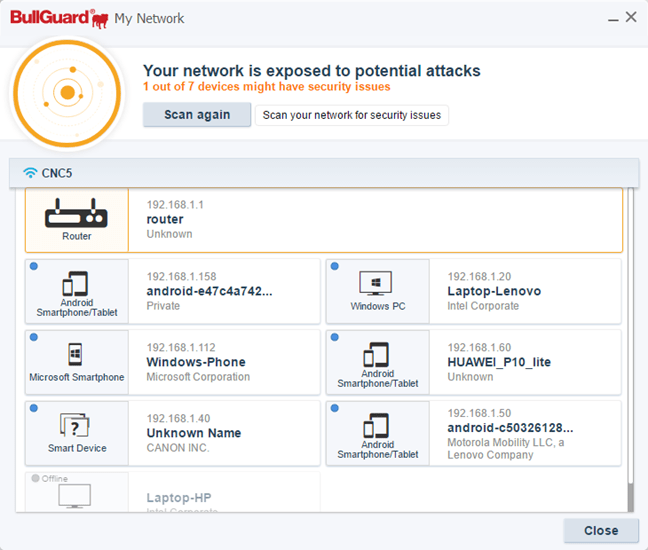Click Android icon for Motorola device
The height and width of the screenshot is (550, 648).
pyautogui.click(x=377, y=426)
